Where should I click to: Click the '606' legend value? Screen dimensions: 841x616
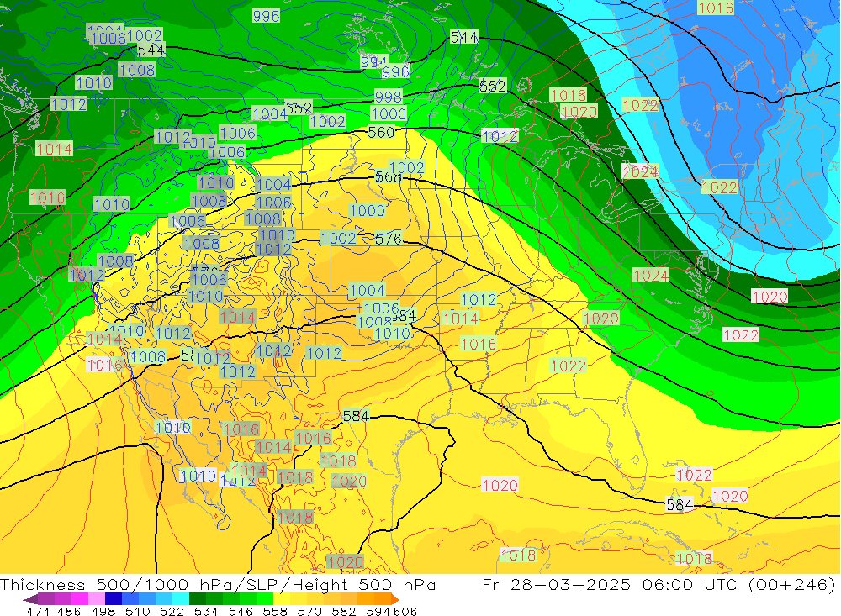click(405, 611)
